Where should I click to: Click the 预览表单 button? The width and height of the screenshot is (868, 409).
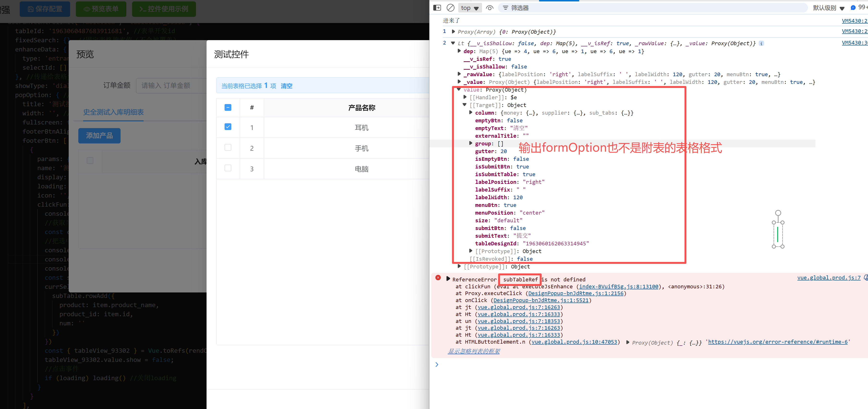(101, 9)
